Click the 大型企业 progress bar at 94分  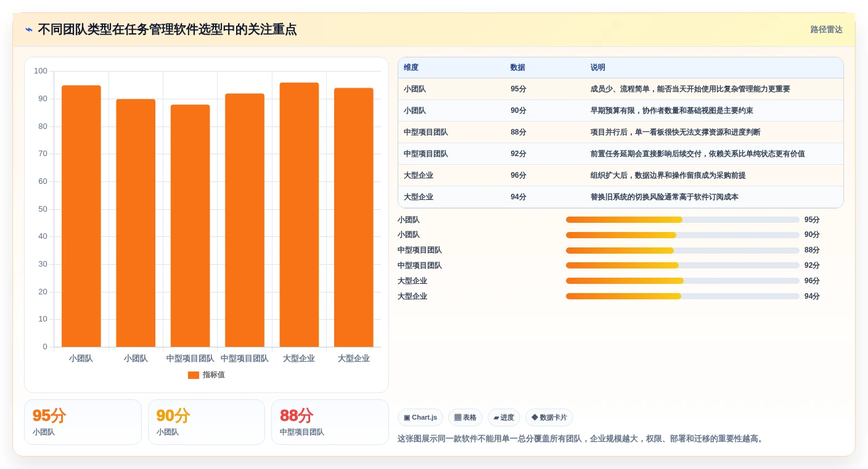coord(682,296)
